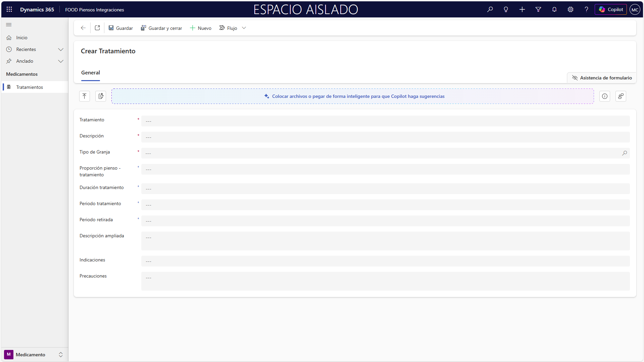
Task: Open the app launcher waffle icon
Action: (x=9, y=9)
